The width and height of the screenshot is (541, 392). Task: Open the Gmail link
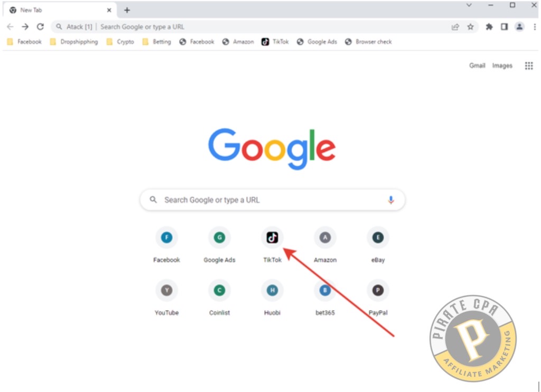477,66
